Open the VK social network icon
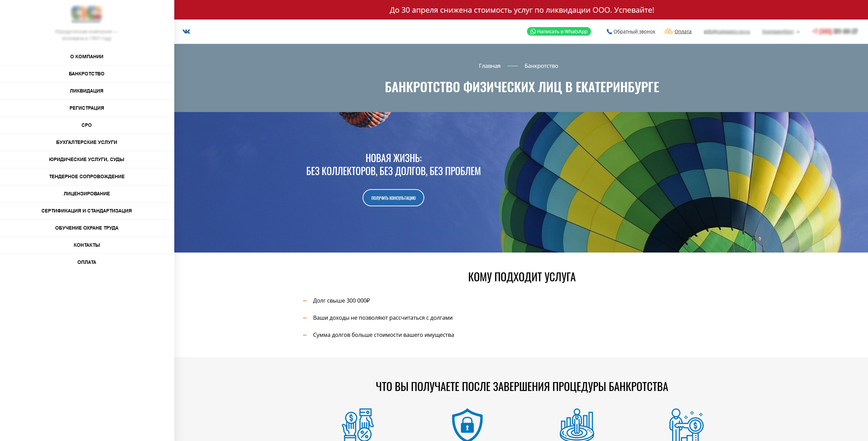 tap(186, 32)
